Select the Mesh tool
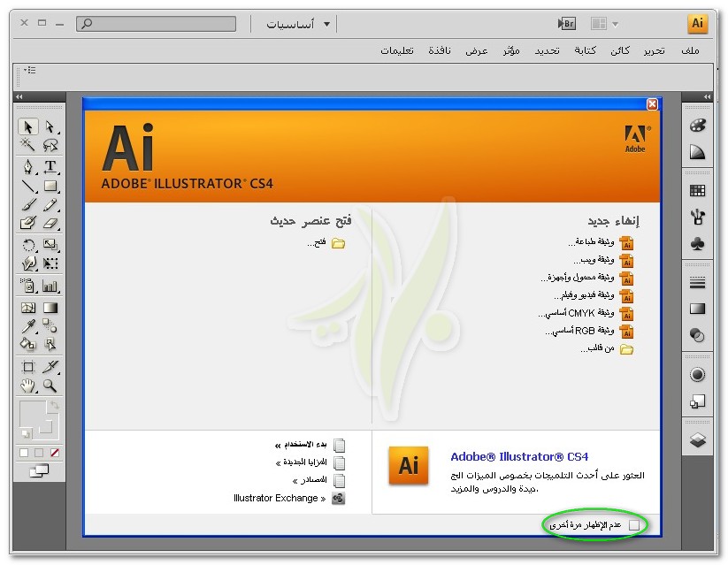 click(x=27, y=308)
